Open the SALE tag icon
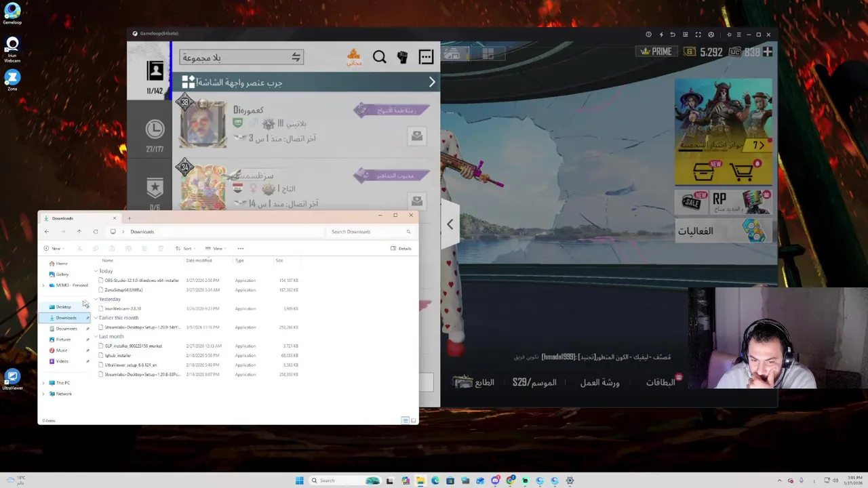The image size is (868, 488). [691, 201]
